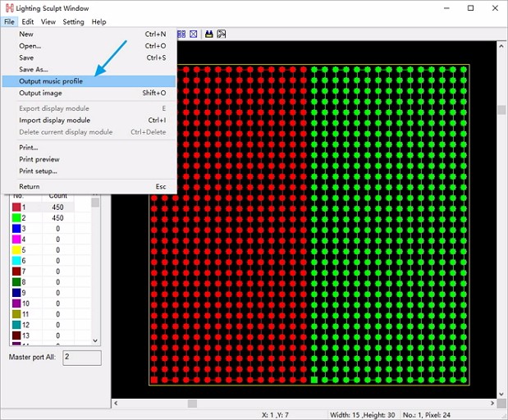
Task: Click the port list scroll down arrow
Action: (x=95, y=340)
